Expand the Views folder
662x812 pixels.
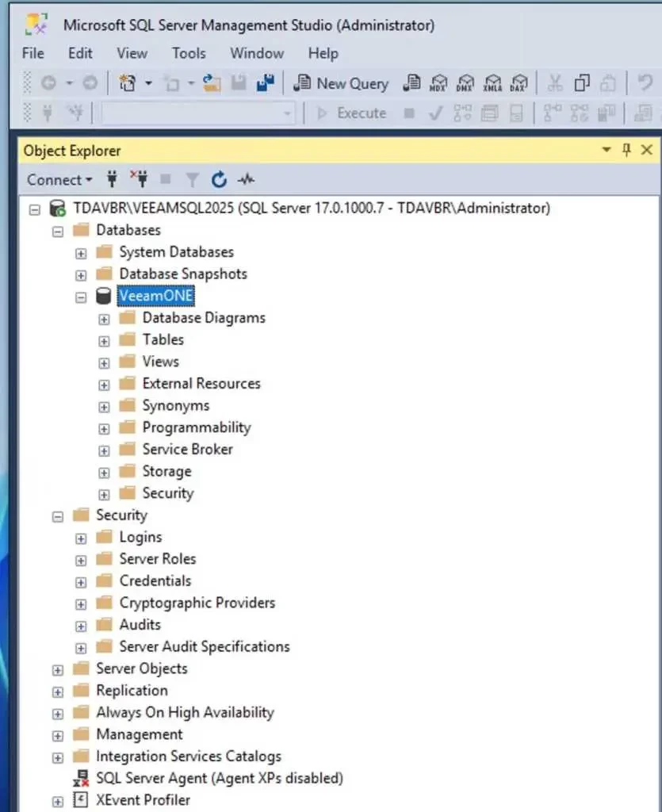(104, 363)
